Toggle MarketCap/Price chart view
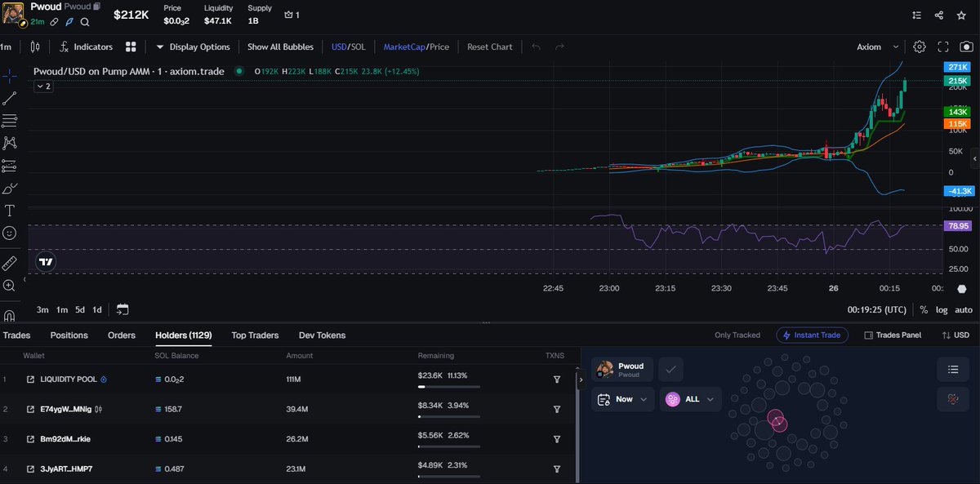 tap(416, 47)
